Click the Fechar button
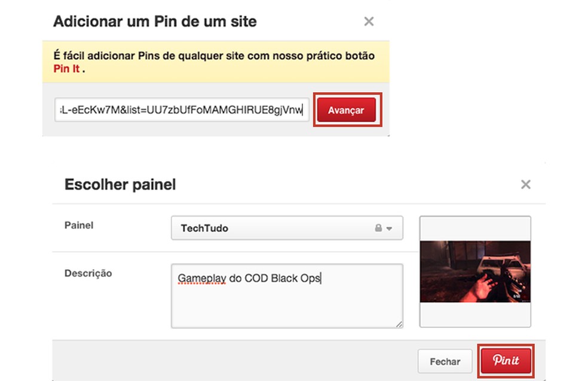This screenshot has width=588, height=381. pyautogui.click(x=445, y=361)
